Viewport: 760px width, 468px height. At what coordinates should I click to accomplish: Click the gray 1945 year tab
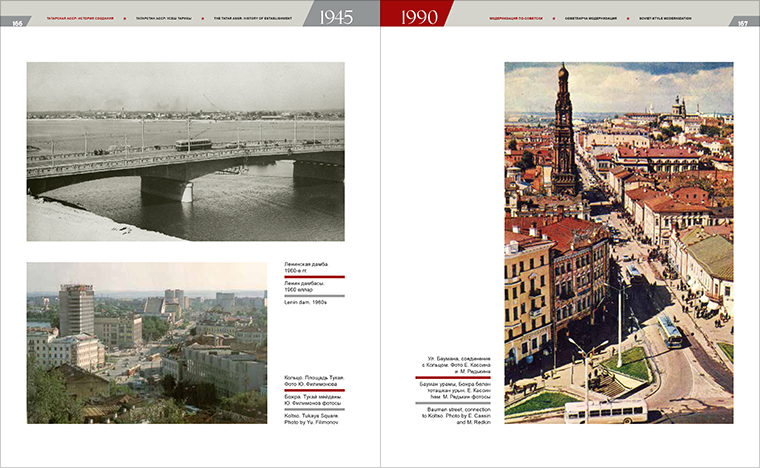coord(341,14)
